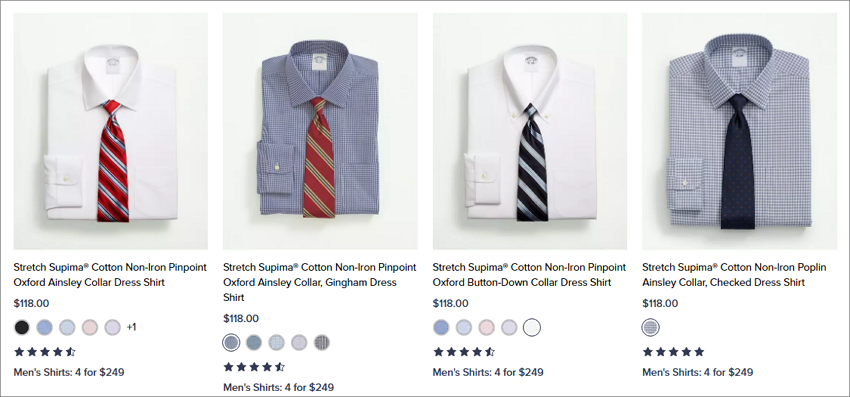Viewport: 850px width, 397px height.
Task: Select blue swatch on Button-Down Collar shirt
Action: pos(441,327)
